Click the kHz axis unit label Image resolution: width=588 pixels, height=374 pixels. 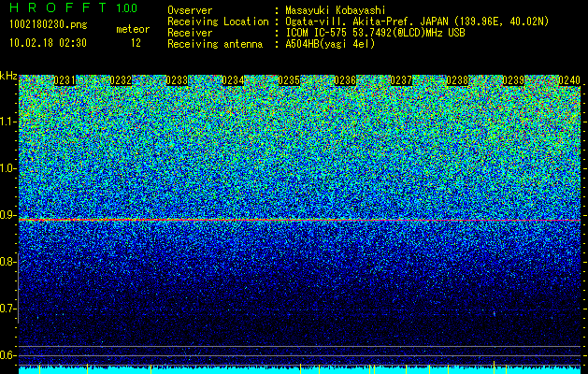click(x=8, y=76)
